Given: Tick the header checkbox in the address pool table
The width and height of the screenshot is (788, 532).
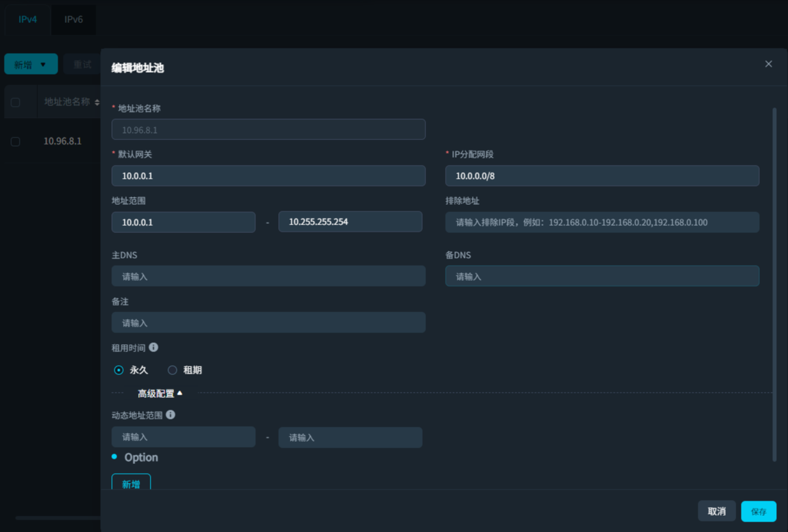Looking at the screenshot, I should 16,103.
